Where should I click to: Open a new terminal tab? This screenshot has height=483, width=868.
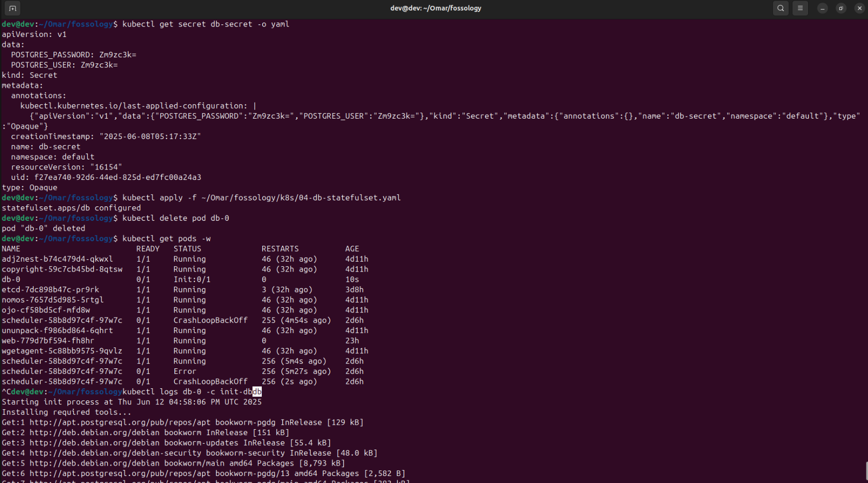pyautogui.click(x=12, y=8)
